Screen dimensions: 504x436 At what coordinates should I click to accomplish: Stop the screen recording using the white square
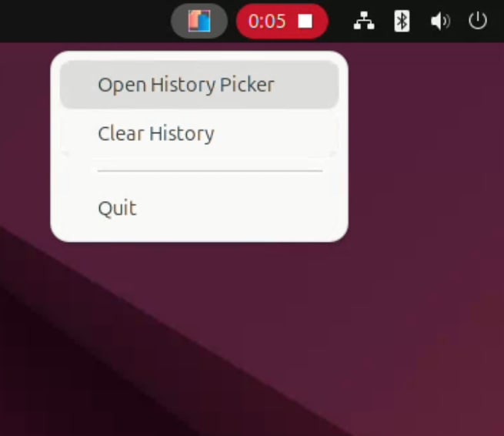pos(305,22)
